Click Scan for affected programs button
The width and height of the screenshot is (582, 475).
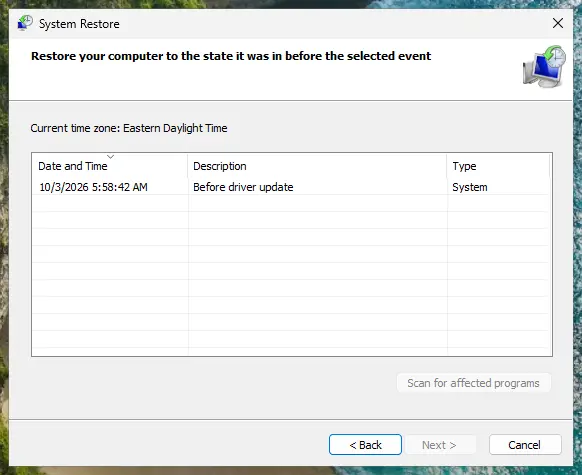click(x=473, y=383)
